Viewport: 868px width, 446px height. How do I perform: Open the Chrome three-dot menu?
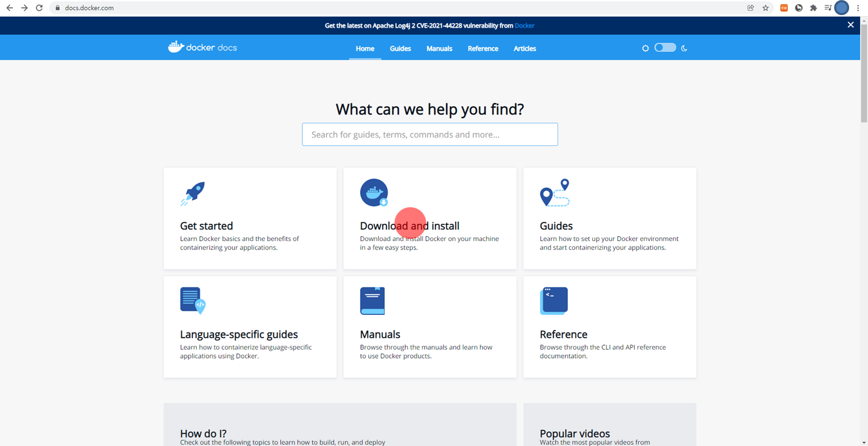(x=858, y=8)
